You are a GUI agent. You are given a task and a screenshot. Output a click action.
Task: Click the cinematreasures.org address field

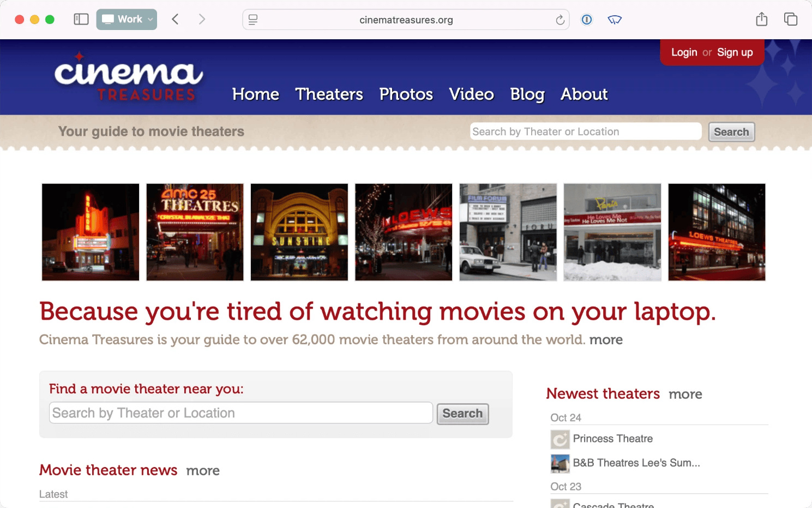pyautogui.click(x=406, y=20)
